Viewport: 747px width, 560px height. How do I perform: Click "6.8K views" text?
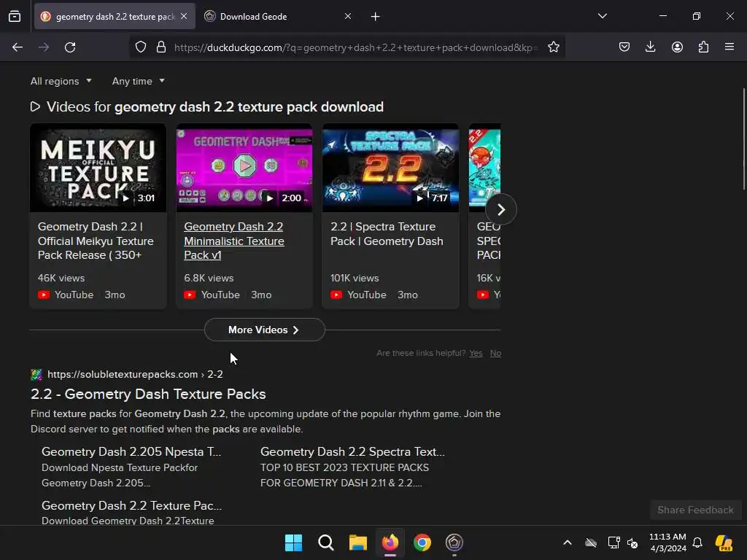pos(209,278)
